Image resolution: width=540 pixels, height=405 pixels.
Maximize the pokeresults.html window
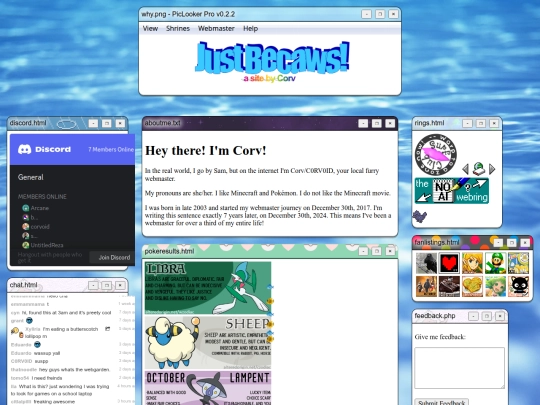377,251
